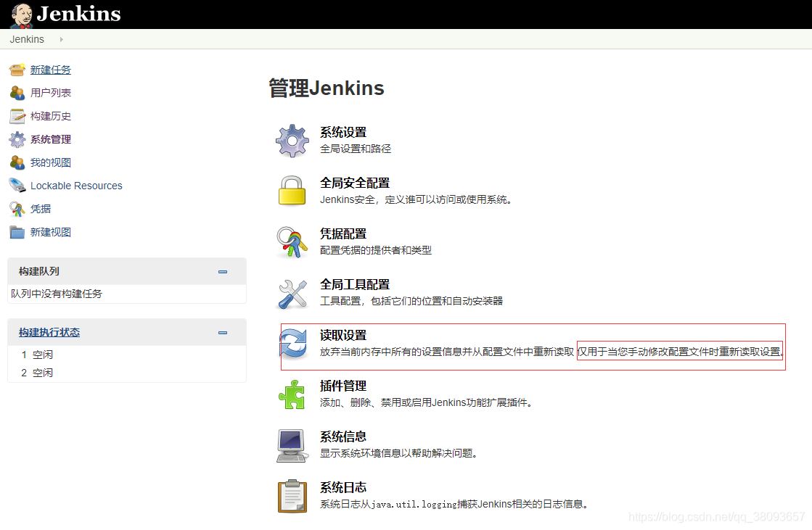Click the Lockable Resources drive icon
The height and width of the screenshot is (530, 812).
pyautogui.click(x=17, y=186)
